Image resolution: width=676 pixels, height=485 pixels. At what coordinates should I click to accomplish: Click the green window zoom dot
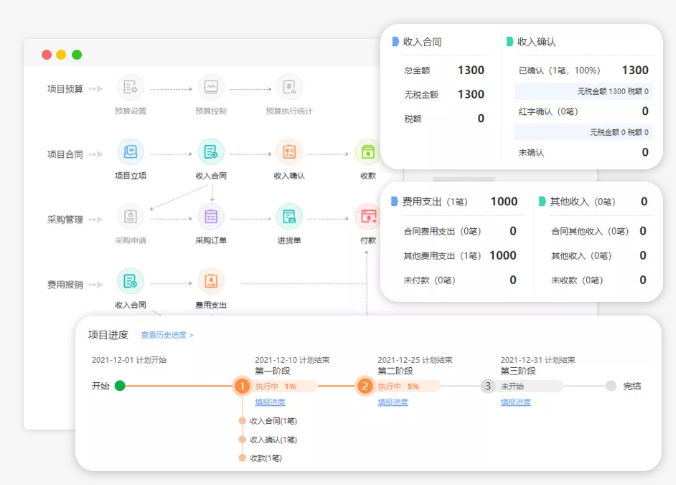coord(77,55)
